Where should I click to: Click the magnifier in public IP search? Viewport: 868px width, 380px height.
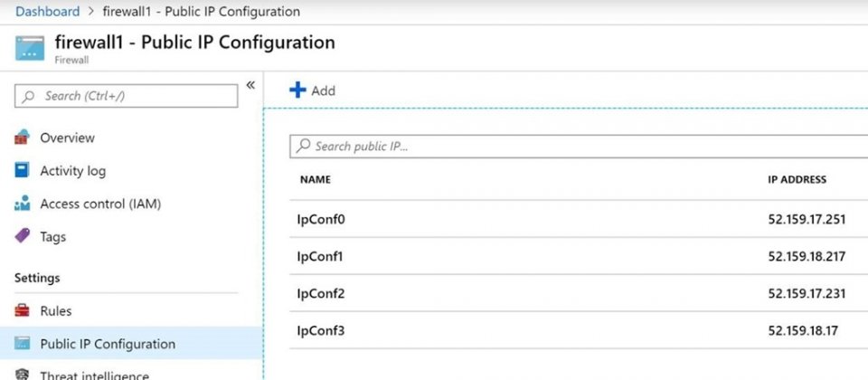coord(304,146)
